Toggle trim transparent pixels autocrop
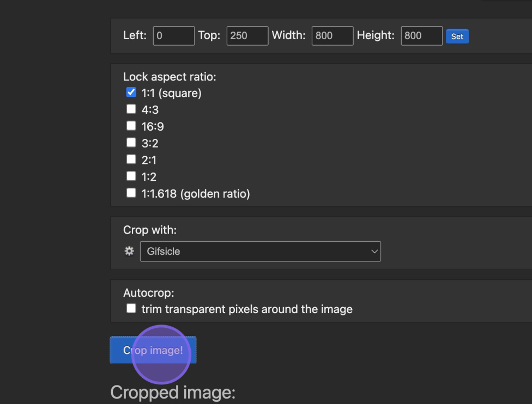The image size is (532, 404). tap(131, 308)
